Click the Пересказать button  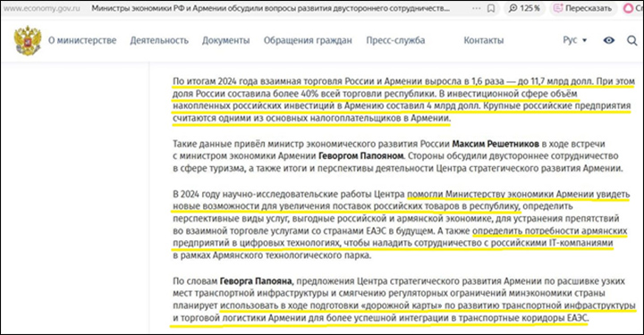[x=583, y=8]
